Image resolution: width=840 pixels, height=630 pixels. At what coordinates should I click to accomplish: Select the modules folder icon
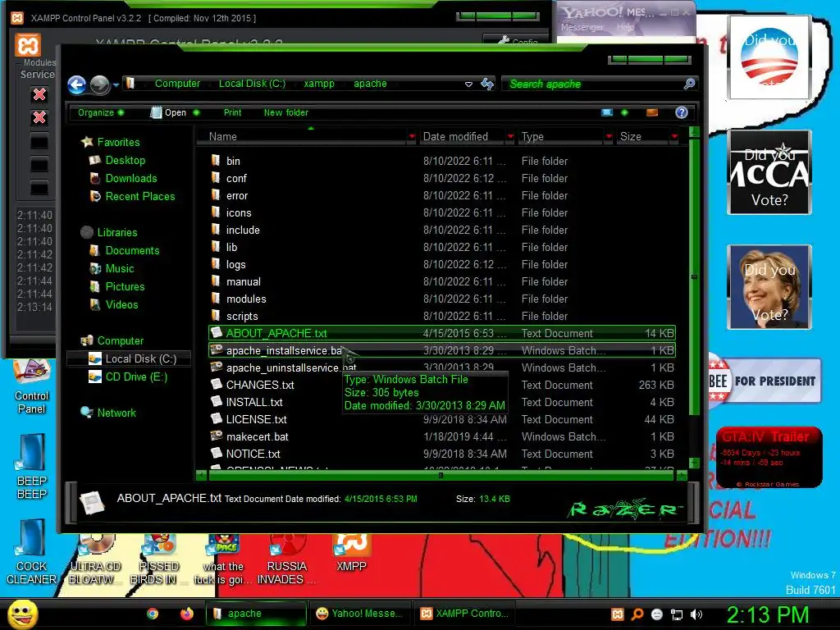(216, 299)
